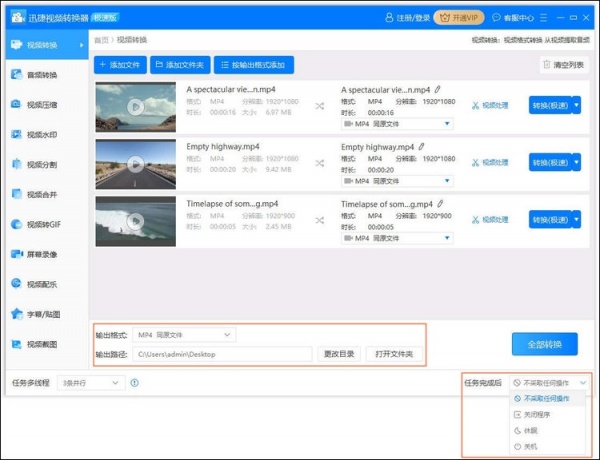Open 视频处理 for A spectacular view file
Screen dimensions: 600x460
[490, 105]
